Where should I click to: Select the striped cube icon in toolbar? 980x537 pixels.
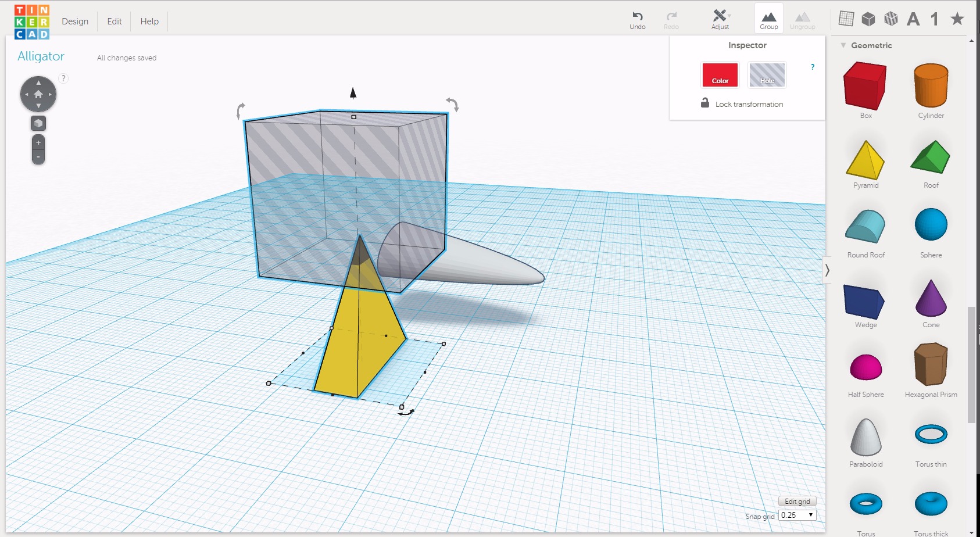pyautogui.click(x=891, y=19)
